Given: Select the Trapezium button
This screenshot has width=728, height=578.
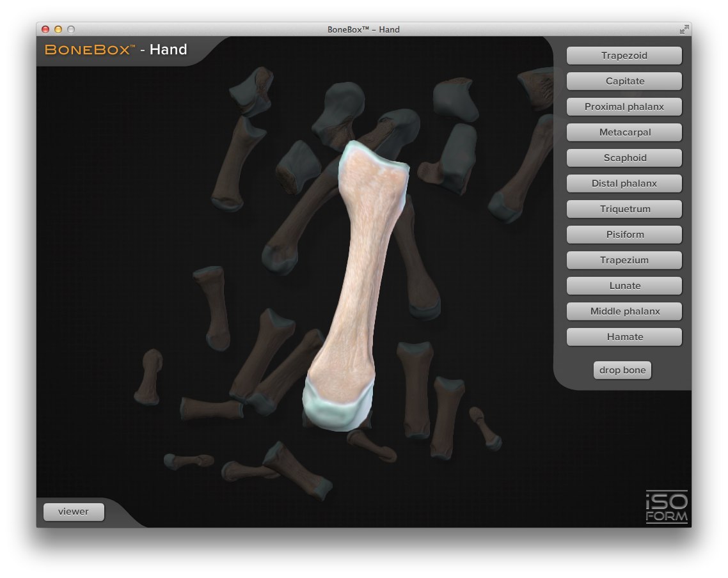Looking at the screenshot, I should 624,260.
